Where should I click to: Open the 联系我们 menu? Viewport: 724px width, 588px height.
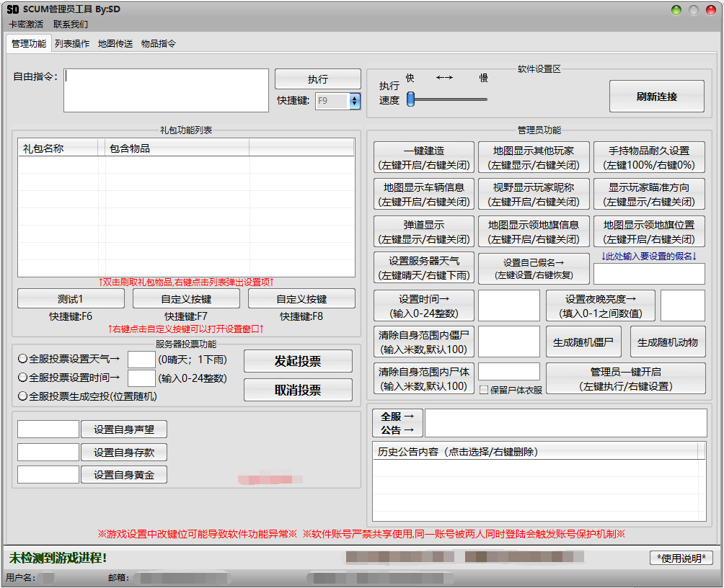pos(70,24)
